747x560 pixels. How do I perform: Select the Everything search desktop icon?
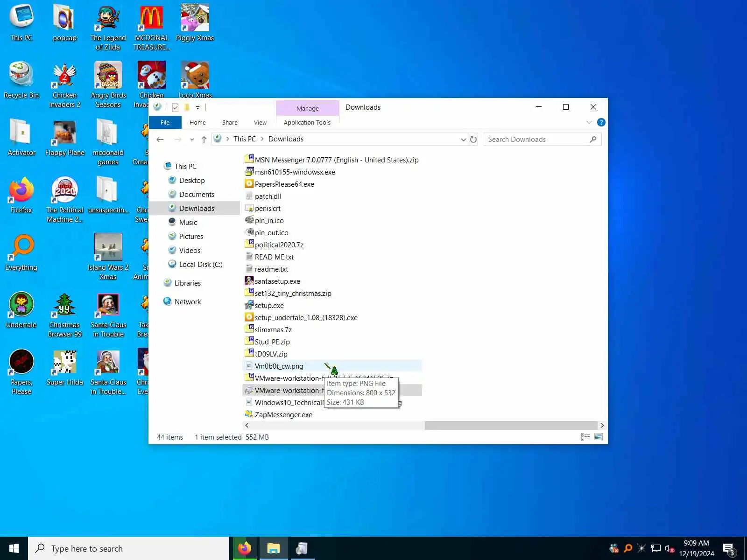pyautogui.click(x=21, y=253)
